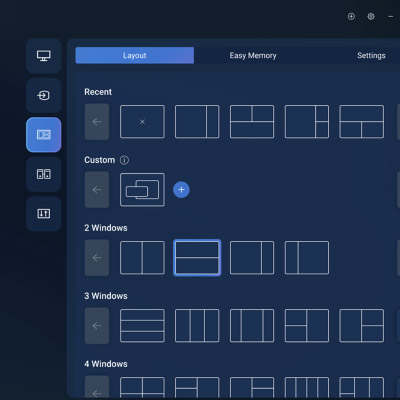Switch to the Settings tab
This screenshot has width=400, height=400.
[x=371, y=55]
